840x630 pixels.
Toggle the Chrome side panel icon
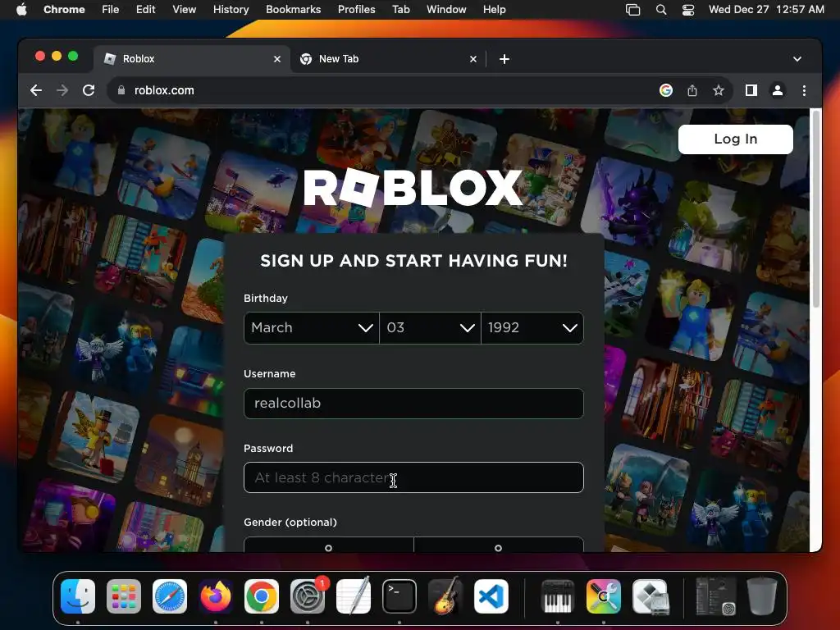point(751,90)
